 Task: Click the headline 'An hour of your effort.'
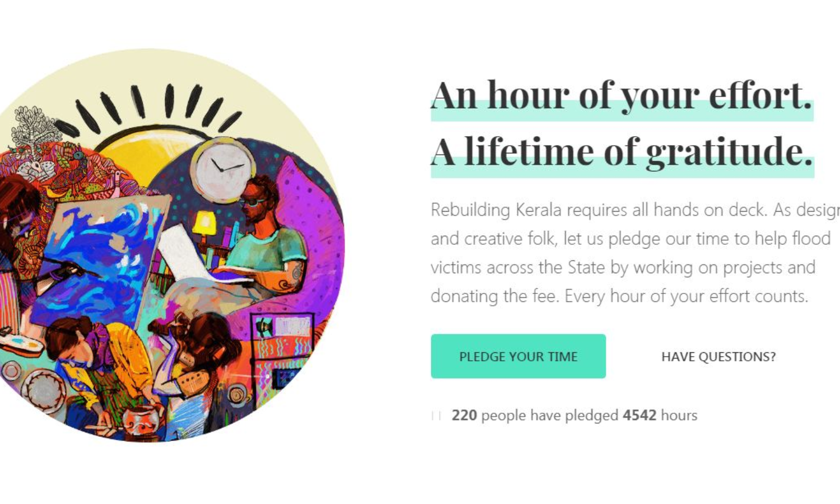tap(621, 95)
